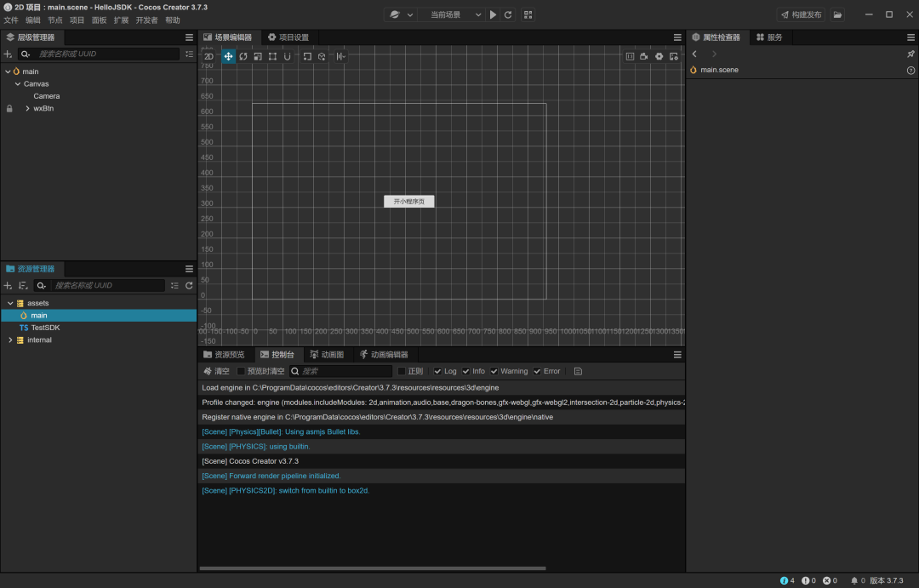Click the scene camera icon

(x=644, y=56)
